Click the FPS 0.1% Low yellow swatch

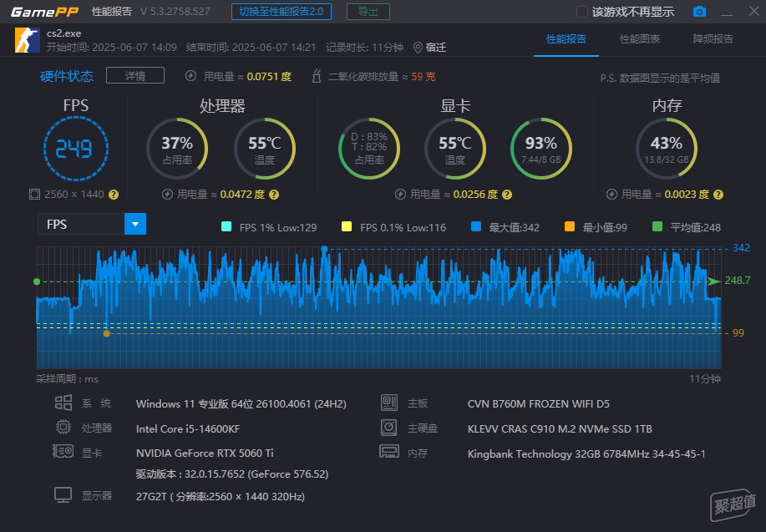[x=347, y=226]
